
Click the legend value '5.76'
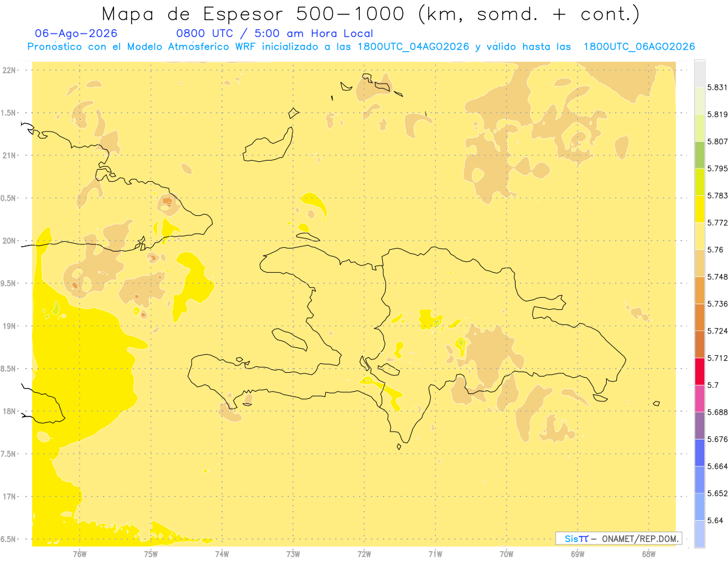715,250
